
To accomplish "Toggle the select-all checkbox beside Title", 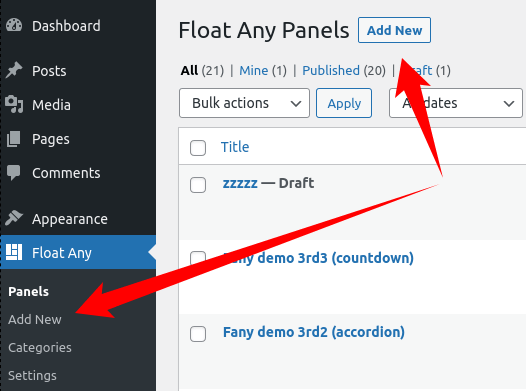I will [198, 148].
